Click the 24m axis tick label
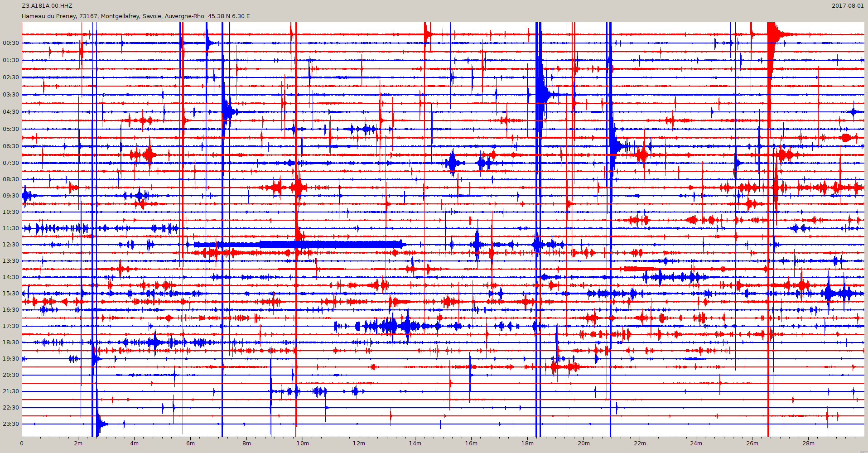 pos(696,443)
